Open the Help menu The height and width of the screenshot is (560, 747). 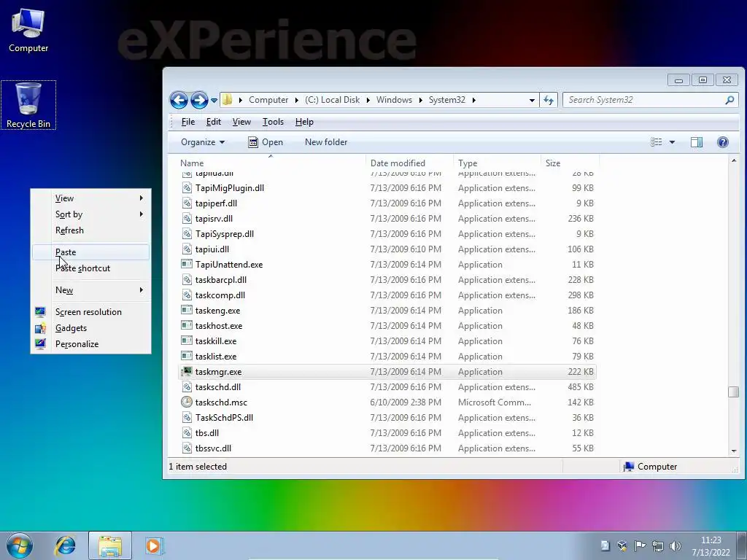304,122
